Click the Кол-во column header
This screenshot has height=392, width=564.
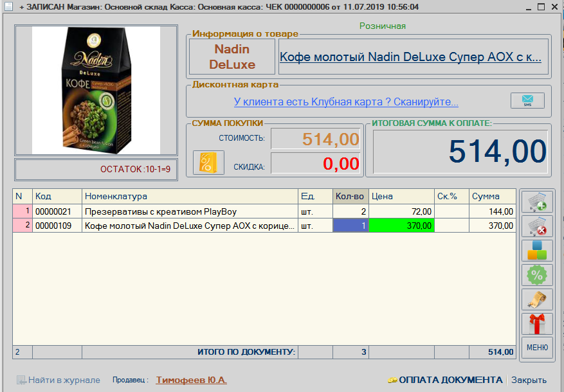click(350, 196)
